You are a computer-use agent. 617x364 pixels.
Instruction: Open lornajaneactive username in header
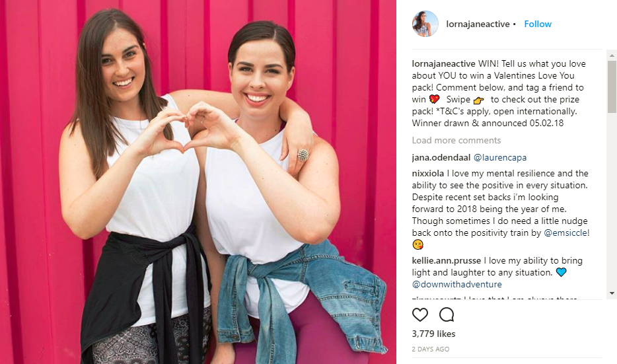478,24
